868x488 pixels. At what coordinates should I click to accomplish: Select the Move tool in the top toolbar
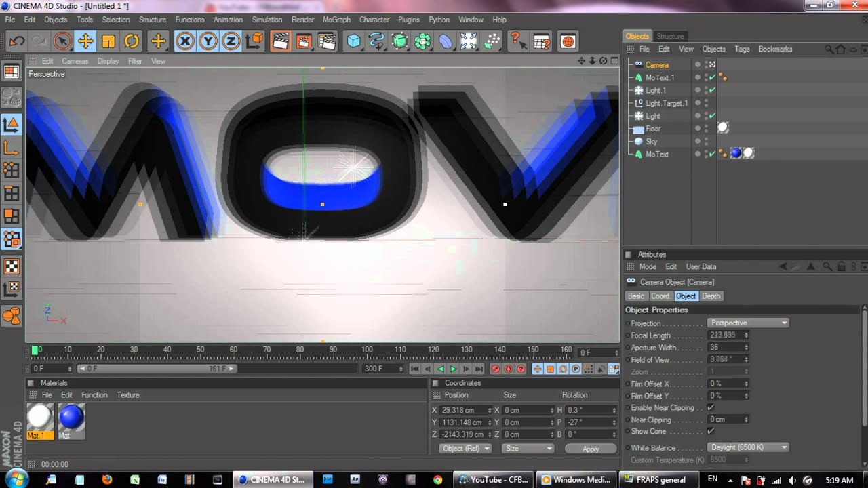coord(85,41)
